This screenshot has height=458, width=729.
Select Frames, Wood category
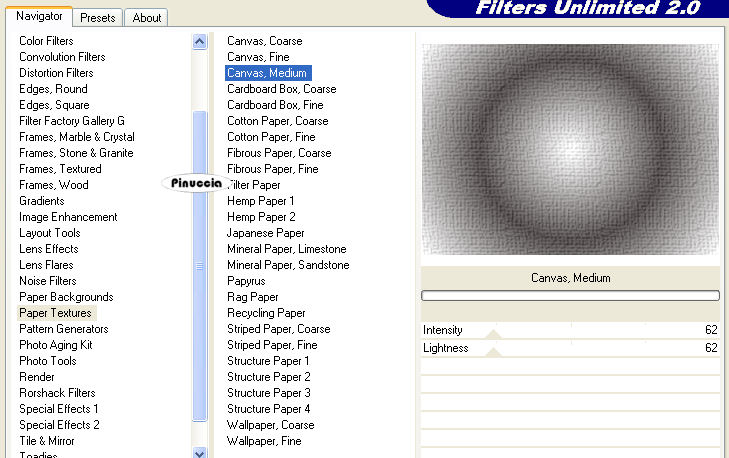click(53, 185)
